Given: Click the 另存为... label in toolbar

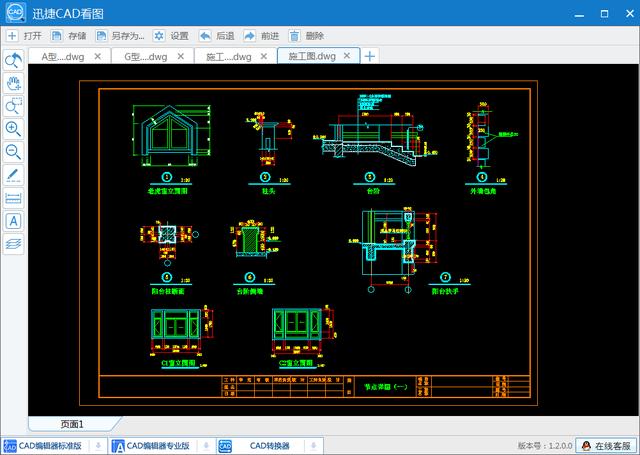Looking at the screenshot, I should click(128, 36).
